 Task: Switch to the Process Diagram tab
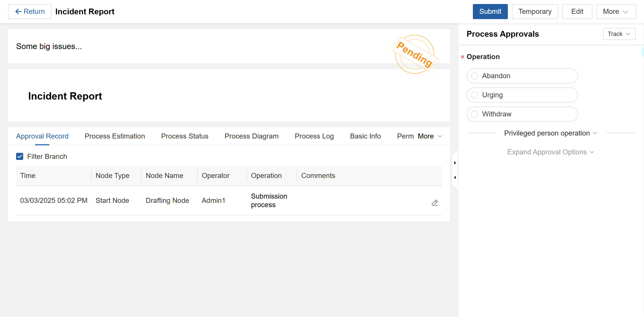pos(251,136)
